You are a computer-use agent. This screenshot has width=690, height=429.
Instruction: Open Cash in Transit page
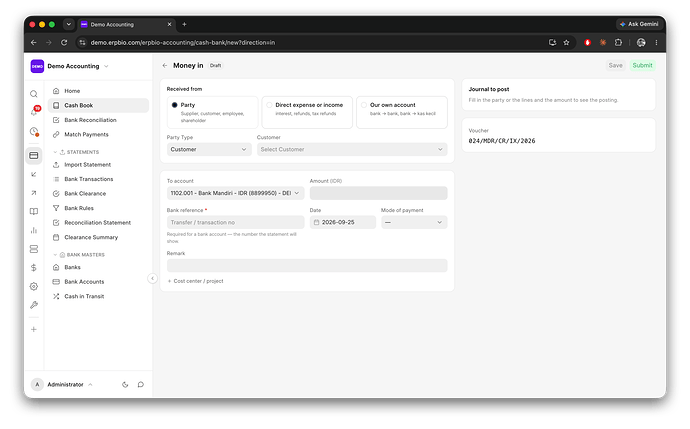pyautogui.click(x=98, y=296)
